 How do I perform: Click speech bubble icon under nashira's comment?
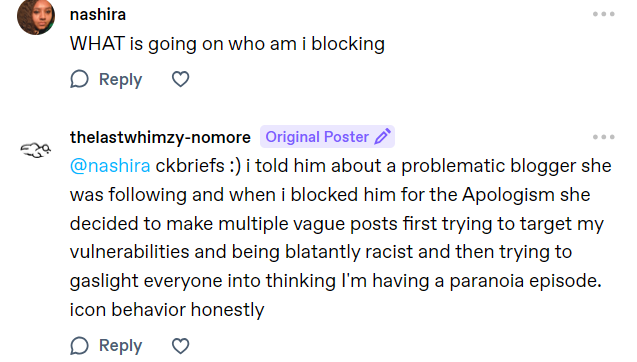click(x=79, y=79)
